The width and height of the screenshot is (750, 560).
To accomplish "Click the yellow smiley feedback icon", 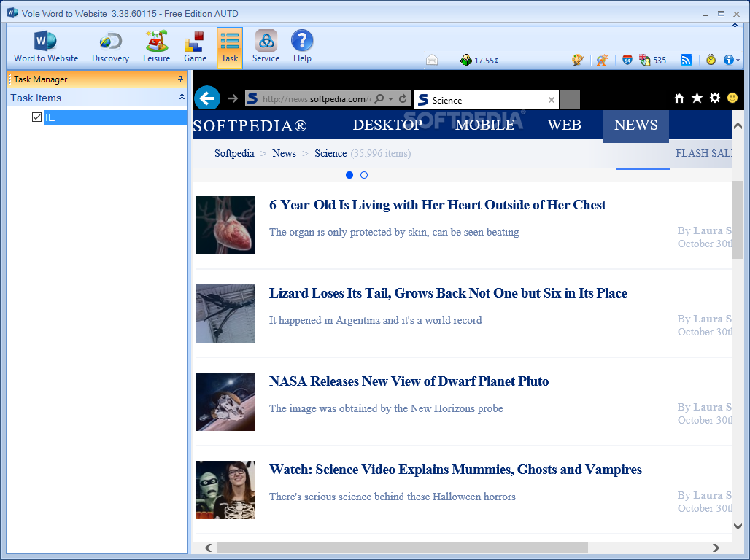I will click(732, 98).
